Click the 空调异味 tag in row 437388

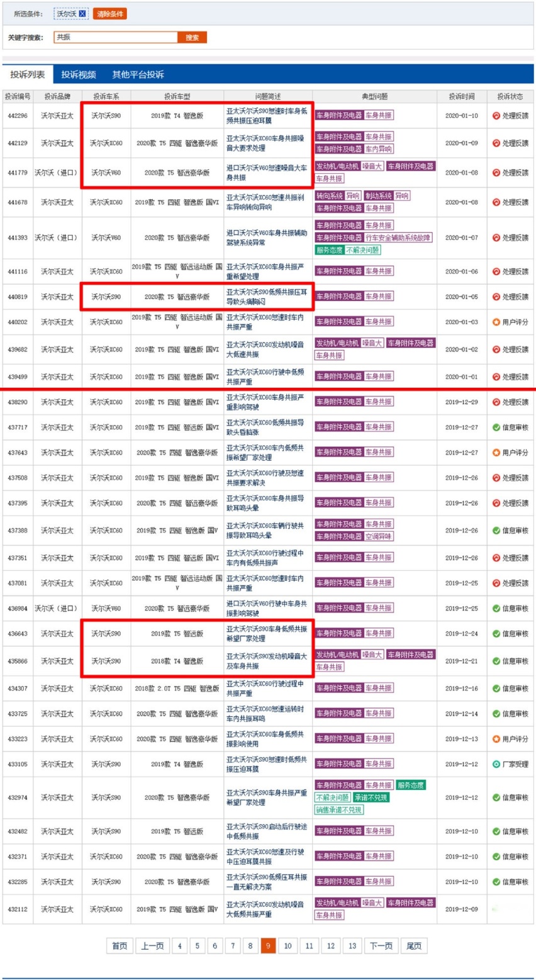tap(379, 536)
